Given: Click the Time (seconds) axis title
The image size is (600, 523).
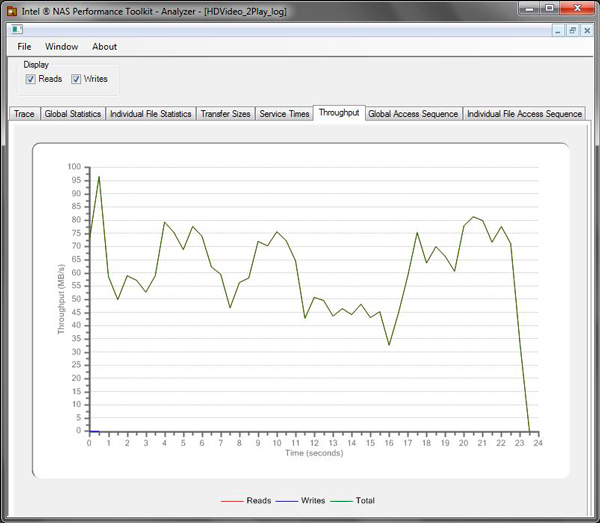Looking at the screenshot, I should pos(314,453).
